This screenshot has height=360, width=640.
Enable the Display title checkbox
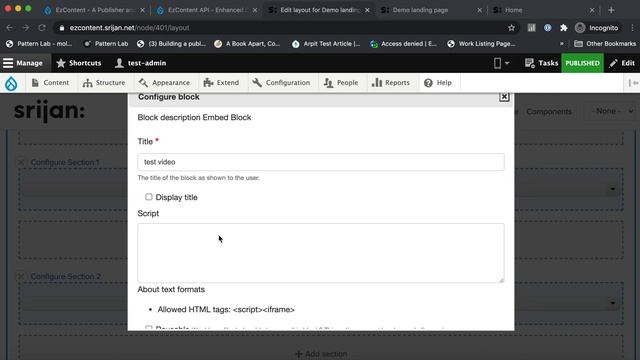coord(149,197)
